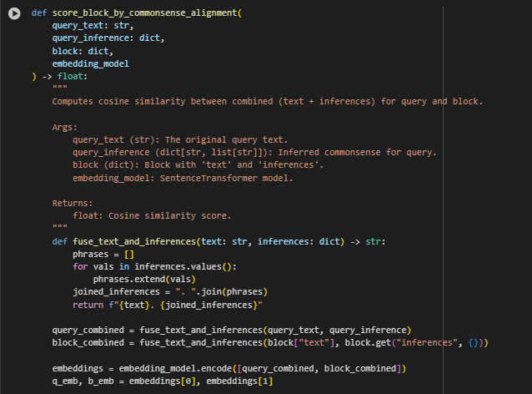Click the "Block with 'text' and 'inferences'" line
The width and height of the screenshot is (532, 394).
click(198, 165)
